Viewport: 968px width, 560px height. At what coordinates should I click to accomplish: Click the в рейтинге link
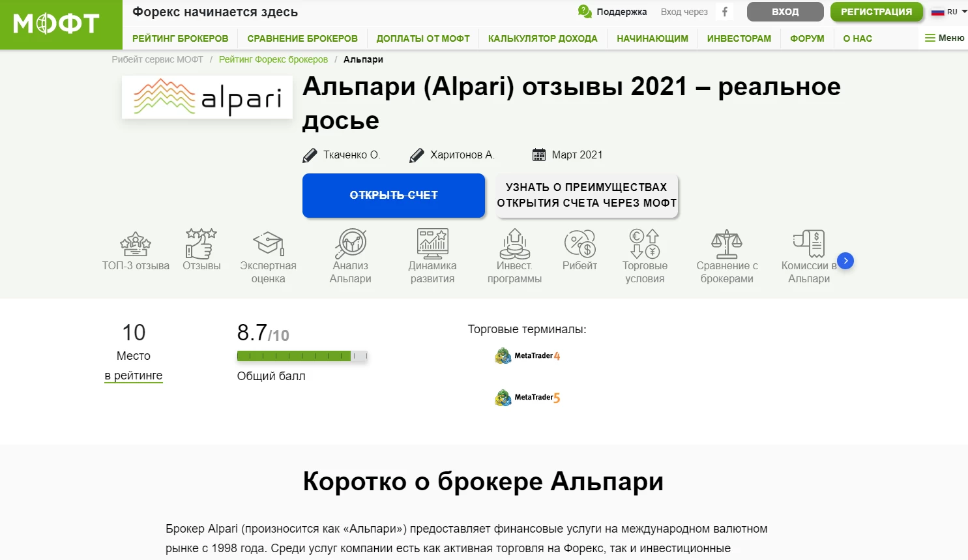point(134,376)
